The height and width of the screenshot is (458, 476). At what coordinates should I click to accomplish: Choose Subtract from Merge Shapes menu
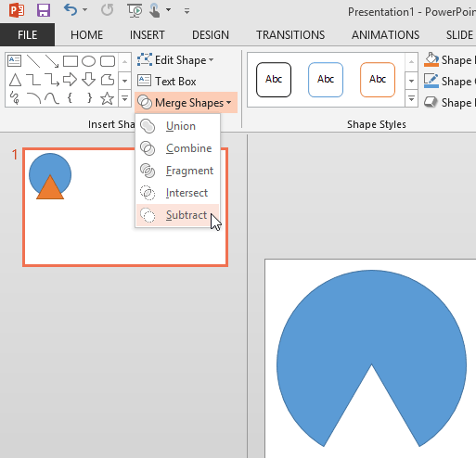[178, 215]
